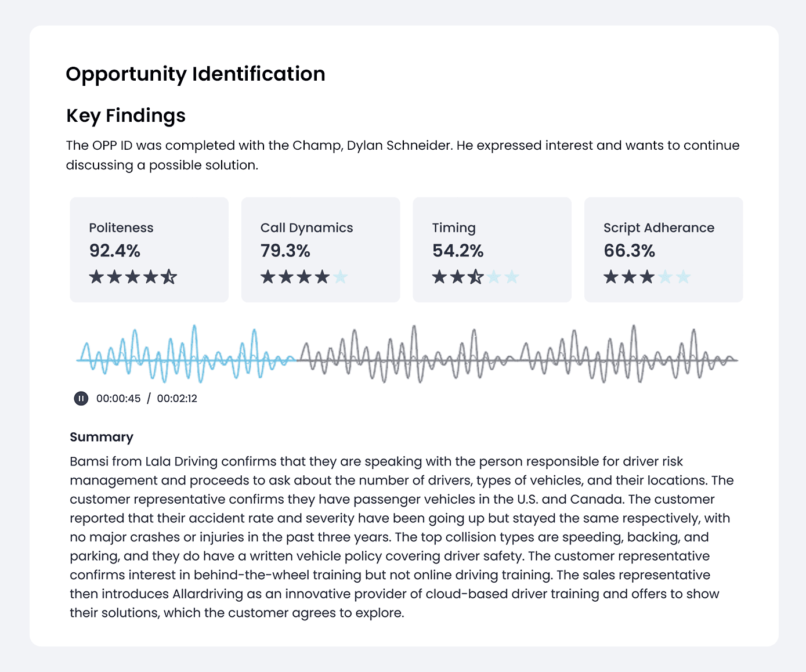
Task: Jump to the gray unplayed waveform portion
Action: click(x=517, y=354)
